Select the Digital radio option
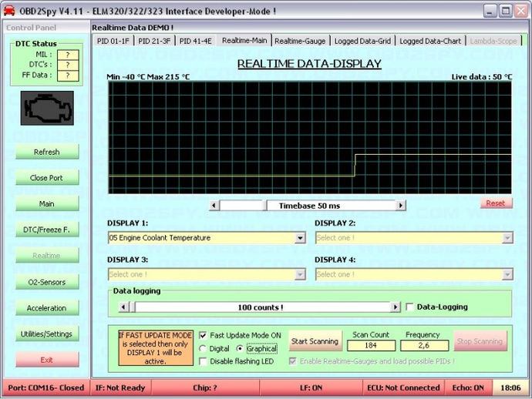532x399 pixels. 203,348
